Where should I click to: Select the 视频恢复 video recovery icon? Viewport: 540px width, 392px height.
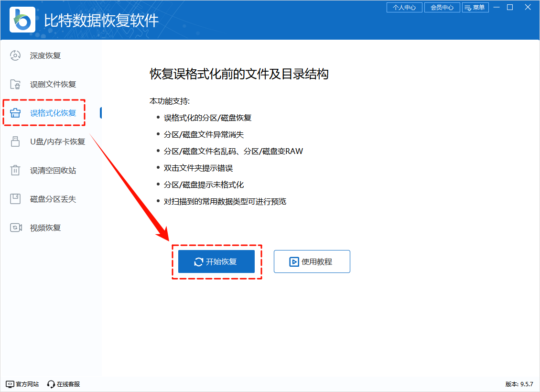coord(15,228)
